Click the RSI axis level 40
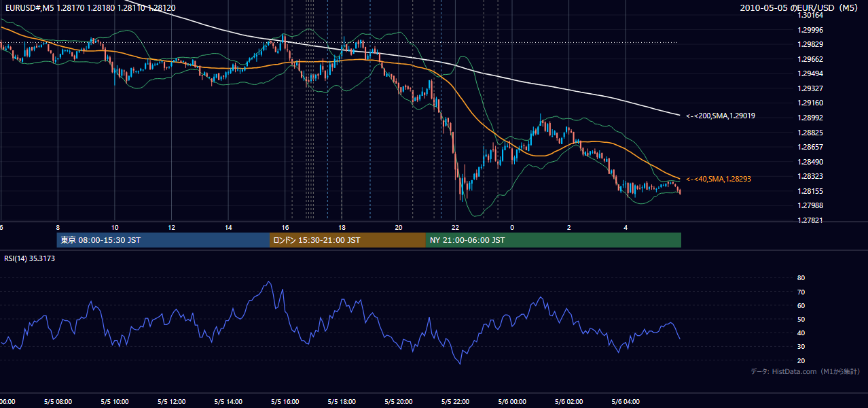 point(801,333)
